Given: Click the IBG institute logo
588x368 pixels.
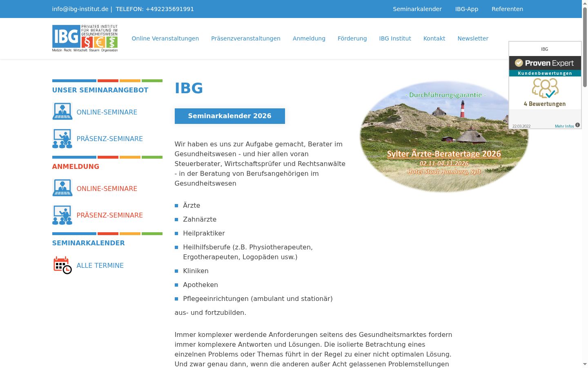Looking at the screenshot, I should click(85, 38).
